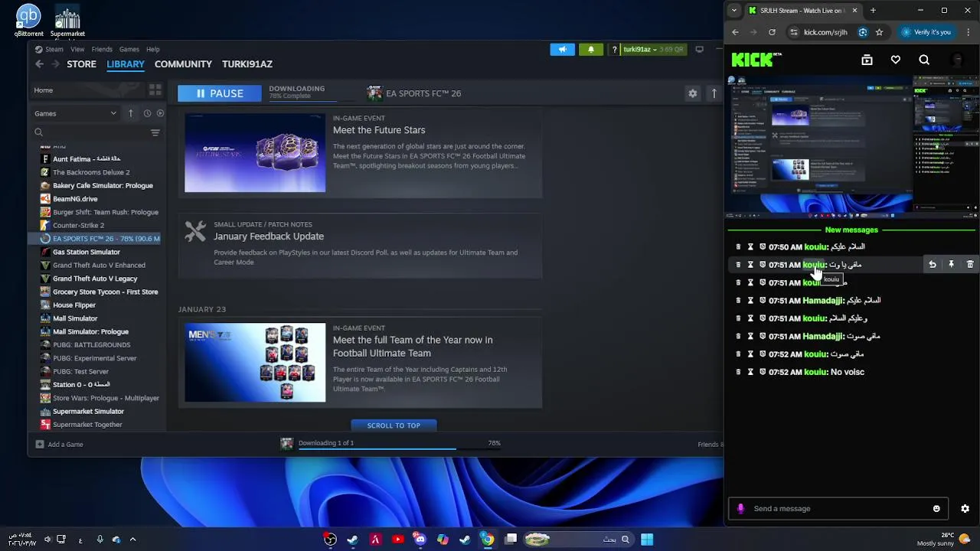Open the Team of the Year thumbnail

[255, 363]
